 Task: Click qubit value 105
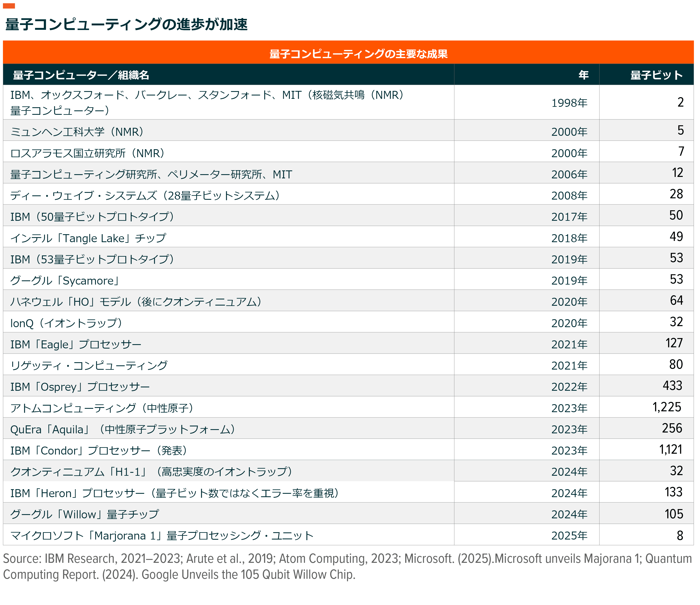pyautogui.click(x=674, y=514)
